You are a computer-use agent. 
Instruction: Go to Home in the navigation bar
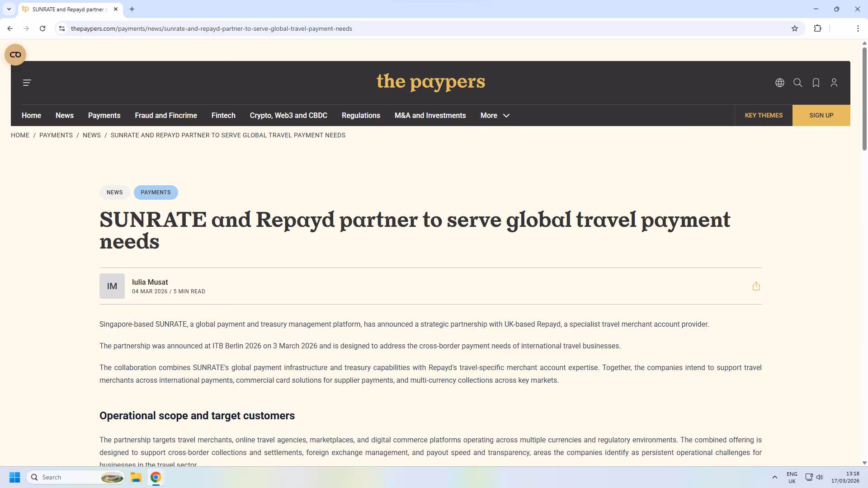(x=31, y=116)
